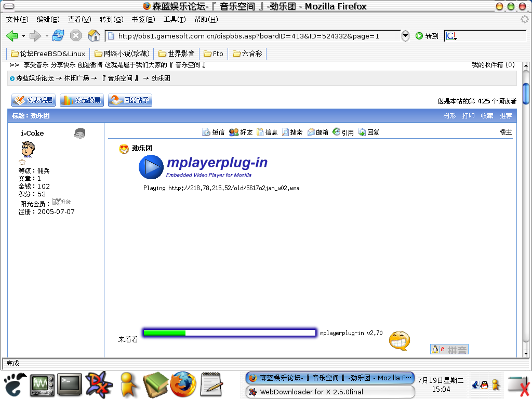The width and height of the screenshot is (532, 399).
Task: Launch the terminal from the panel
Action: pyautogui.click(x=70, y=385)
